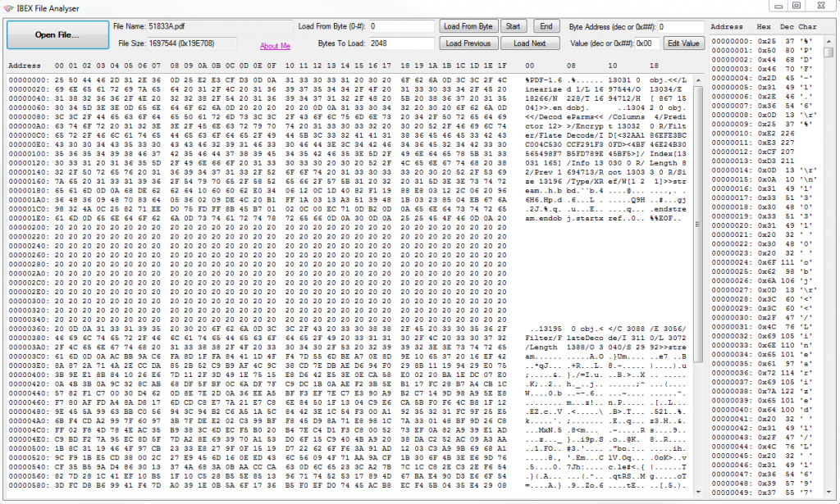Screen dimensions: 840x504
Task: Select hex dump row address 00000080:
Action: tap(28, 117)
